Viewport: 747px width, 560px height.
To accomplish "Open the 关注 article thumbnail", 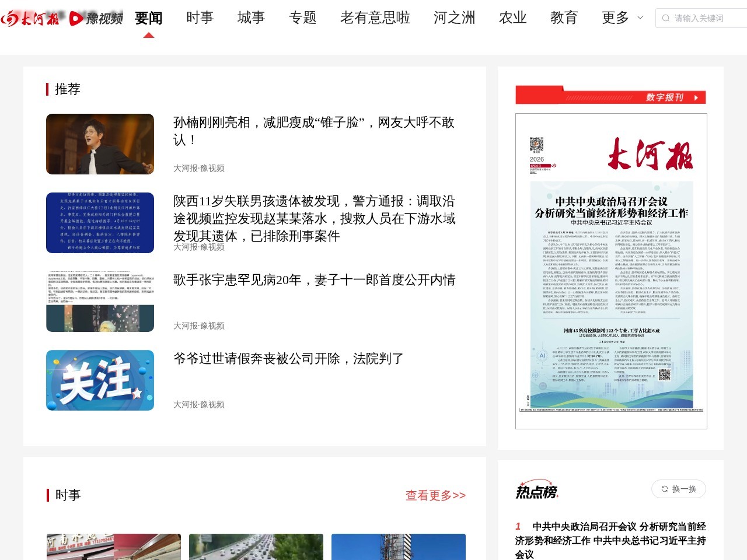I will 100,380.
